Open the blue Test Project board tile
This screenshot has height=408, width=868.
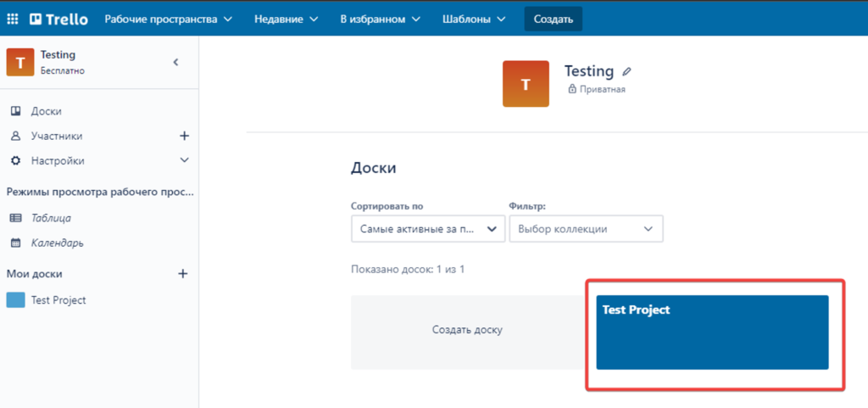[x=712, y=333]
